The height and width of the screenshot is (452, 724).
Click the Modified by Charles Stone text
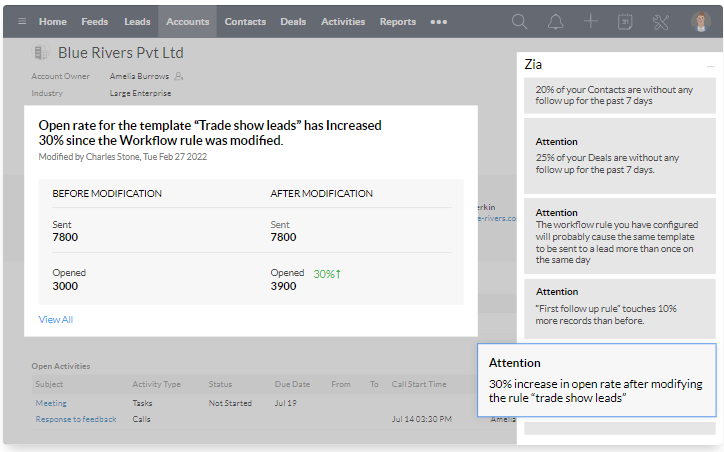122,157
